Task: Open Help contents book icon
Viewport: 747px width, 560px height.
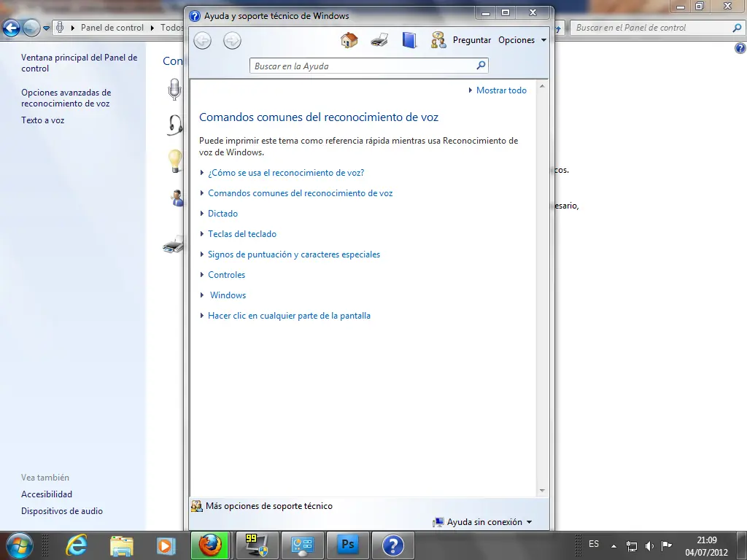Action: pos(409,40)
